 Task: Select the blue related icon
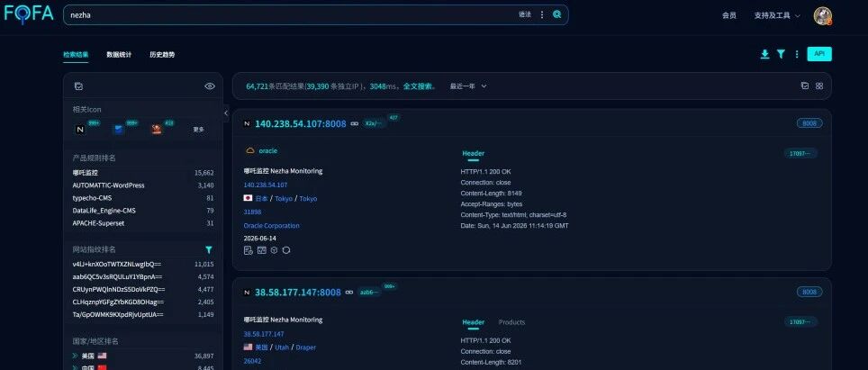point(119,130)
